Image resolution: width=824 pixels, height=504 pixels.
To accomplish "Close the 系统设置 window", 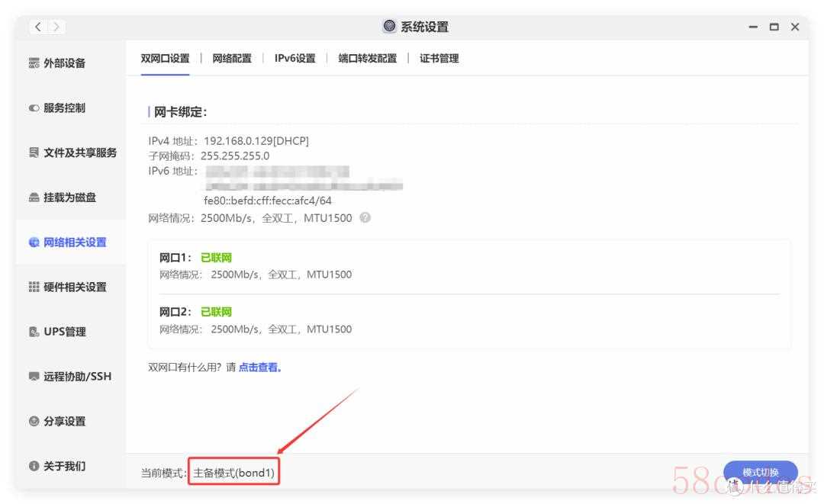I will point(795,26).
